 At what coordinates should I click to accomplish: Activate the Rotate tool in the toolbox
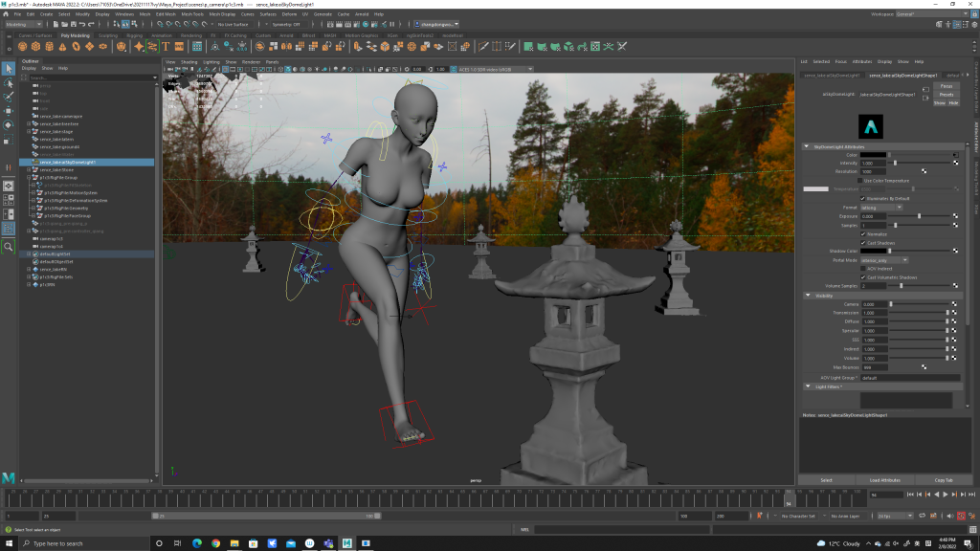tap(9, 124)
